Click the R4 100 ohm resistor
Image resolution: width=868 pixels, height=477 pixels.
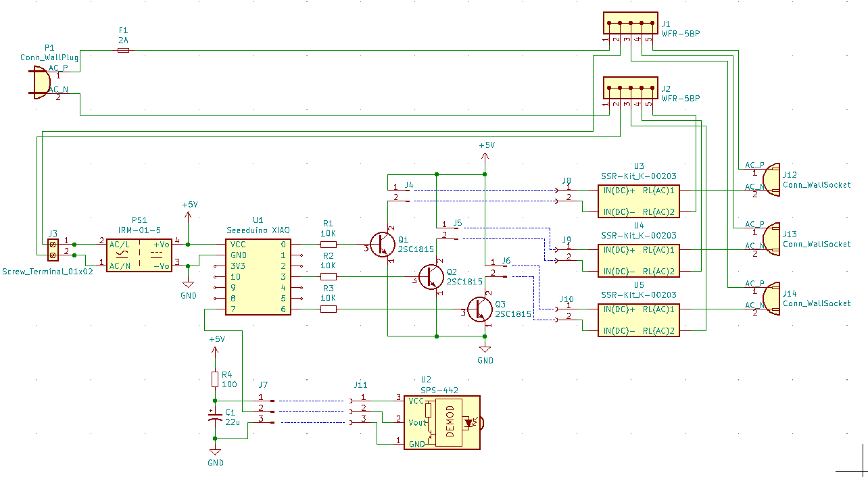[x=215, y=379]
